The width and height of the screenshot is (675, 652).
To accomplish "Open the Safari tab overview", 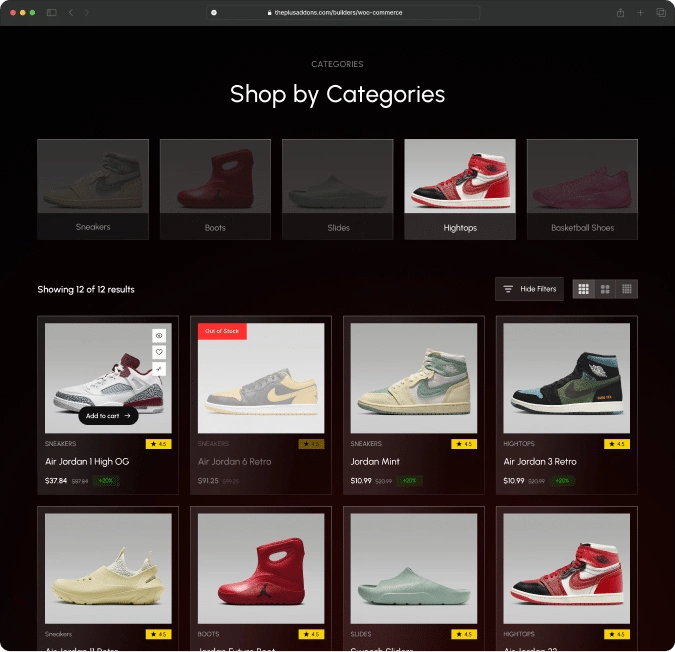I will pyautogui.click(x=660, y=12).
